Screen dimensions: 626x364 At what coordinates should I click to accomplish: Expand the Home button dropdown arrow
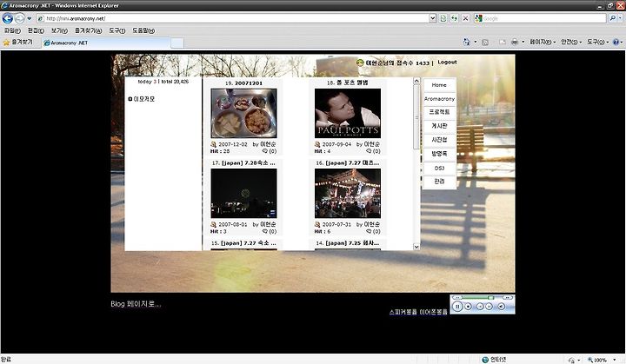475,42
